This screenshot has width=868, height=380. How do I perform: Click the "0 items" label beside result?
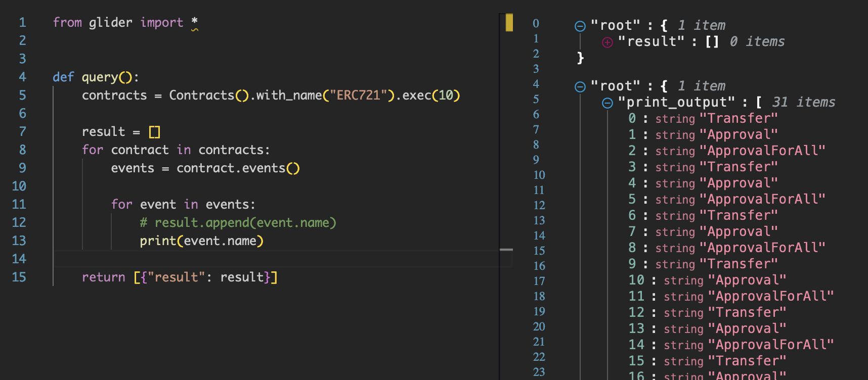(757, 42)
